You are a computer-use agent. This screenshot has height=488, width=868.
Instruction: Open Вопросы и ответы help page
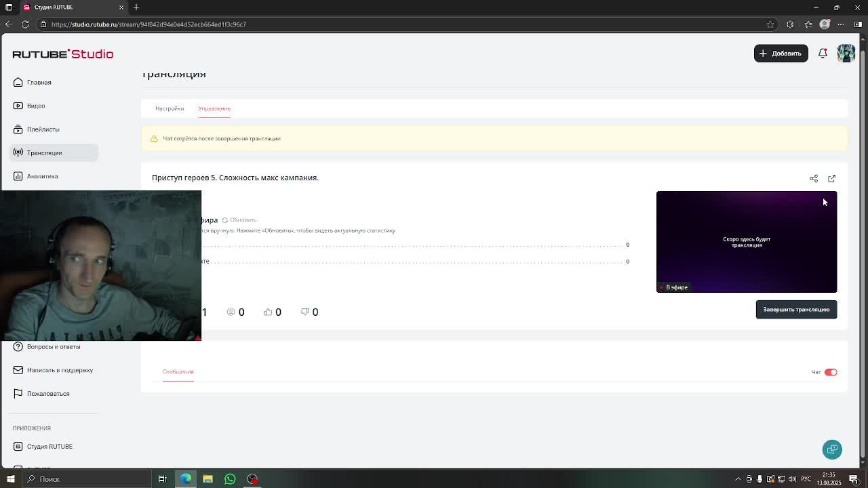point(54,346)
